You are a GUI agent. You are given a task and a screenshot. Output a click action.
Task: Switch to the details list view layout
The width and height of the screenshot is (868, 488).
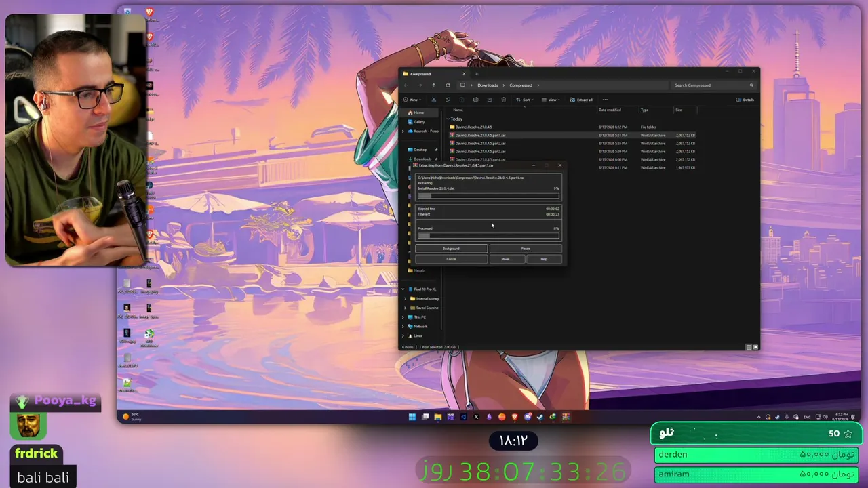point(749,347)
